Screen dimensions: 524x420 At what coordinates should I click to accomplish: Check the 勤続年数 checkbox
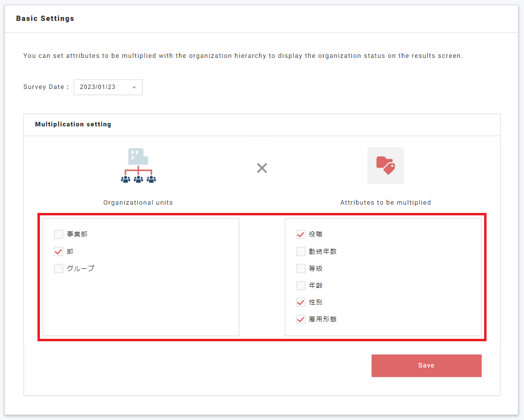click(x=301, y=251)
